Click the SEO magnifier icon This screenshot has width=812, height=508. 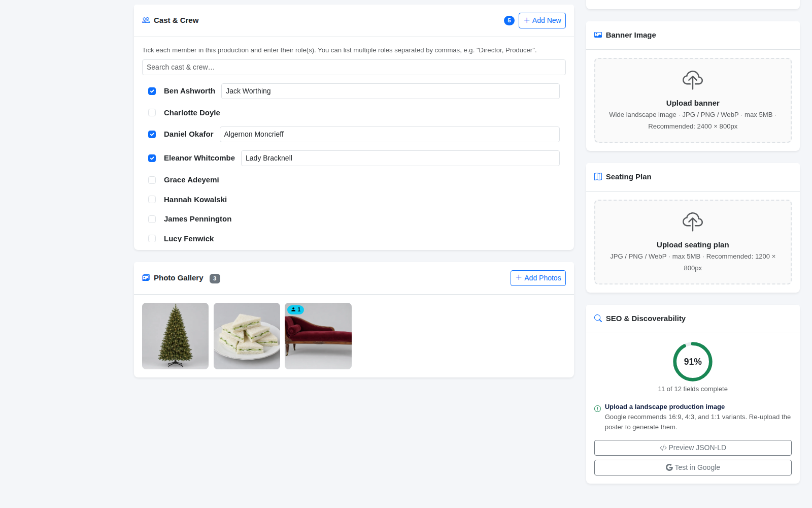click(598, 319)
